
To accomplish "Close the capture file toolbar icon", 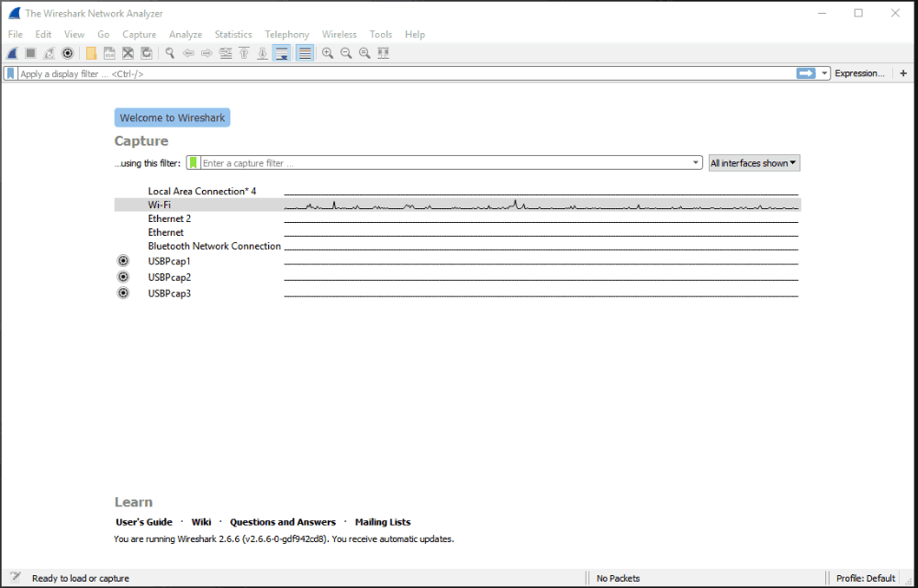I will click(129, 53).
